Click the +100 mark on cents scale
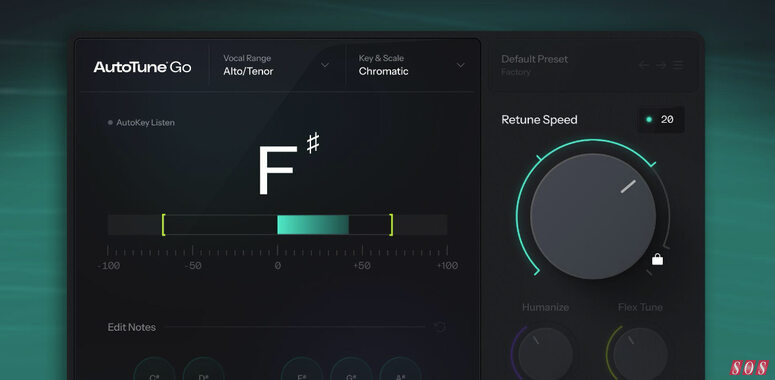This screenshot has height=380, width=775. [447, 266]
